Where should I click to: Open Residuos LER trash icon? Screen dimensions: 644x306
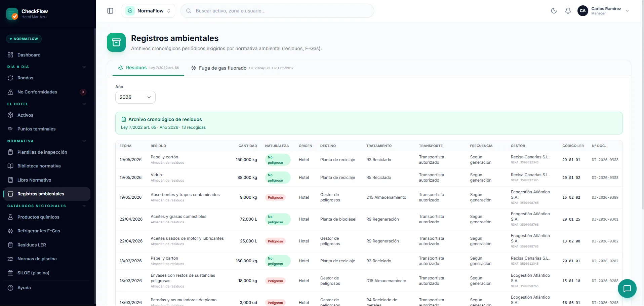pos(10,245)
